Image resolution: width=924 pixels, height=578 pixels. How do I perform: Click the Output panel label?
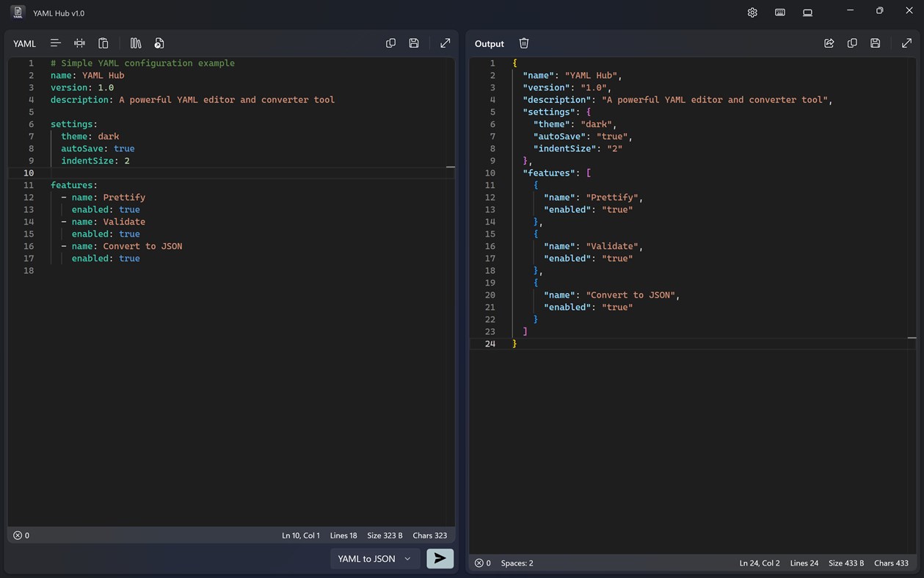(490, 43)
